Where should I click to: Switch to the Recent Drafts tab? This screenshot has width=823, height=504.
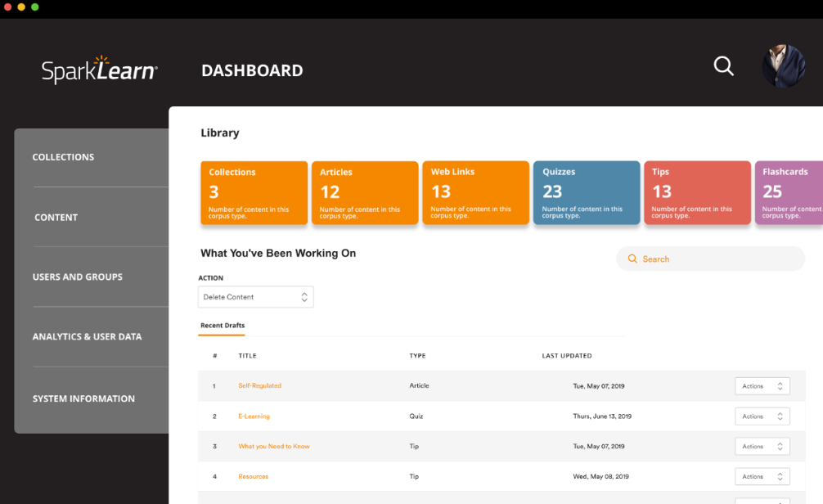221,325
